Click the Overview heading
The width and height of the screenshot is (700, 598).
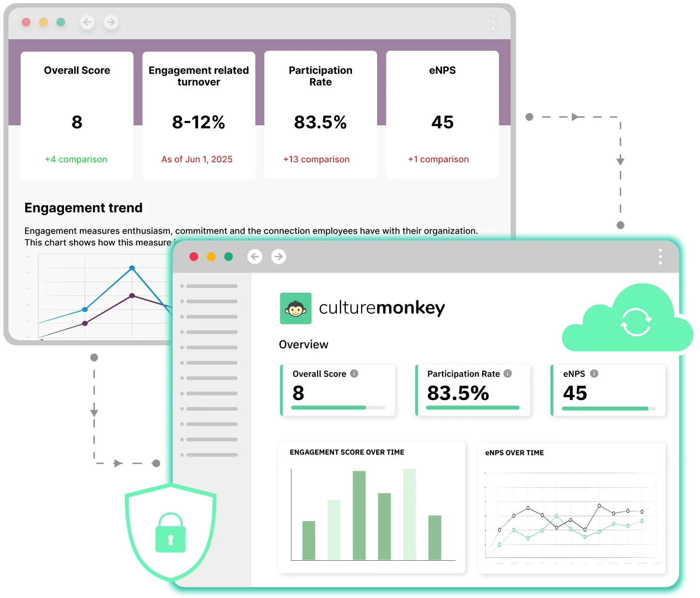(304, 344)
